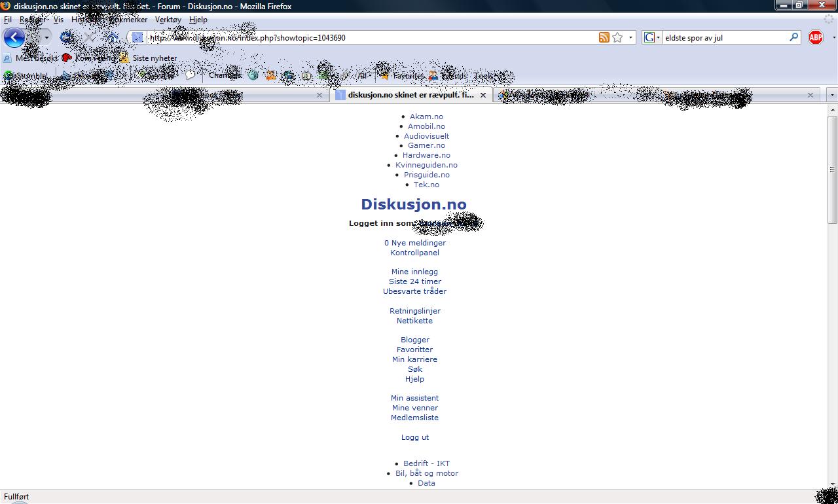
Task: Open Ubesvarte tråder
Action: point(415,291)
